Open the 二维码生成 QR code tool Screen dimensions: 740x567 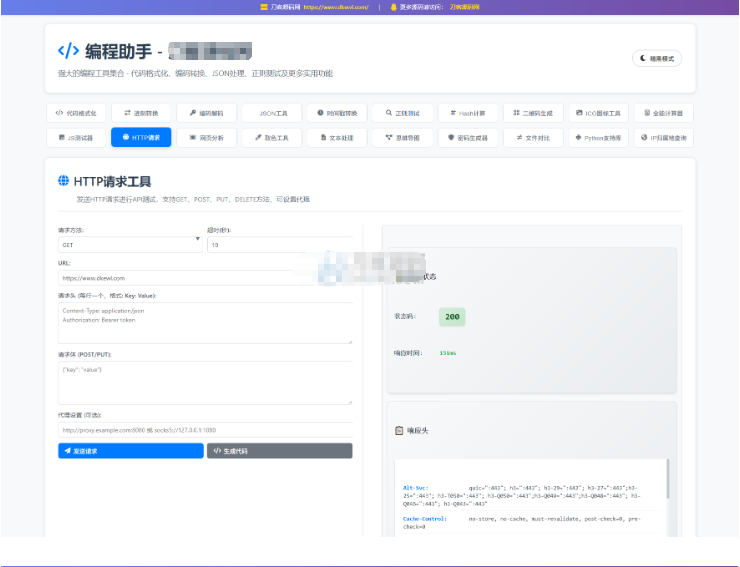533,113
